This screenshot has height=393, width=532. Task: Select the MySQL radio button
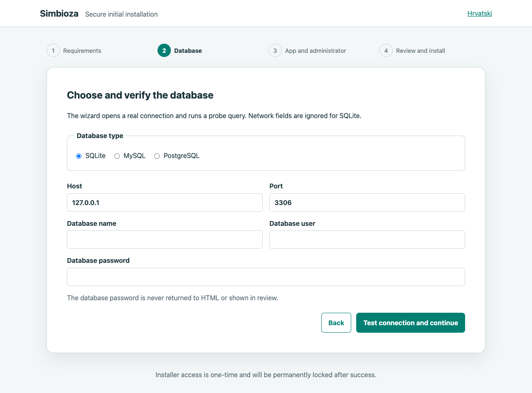[x=117, y=156]
